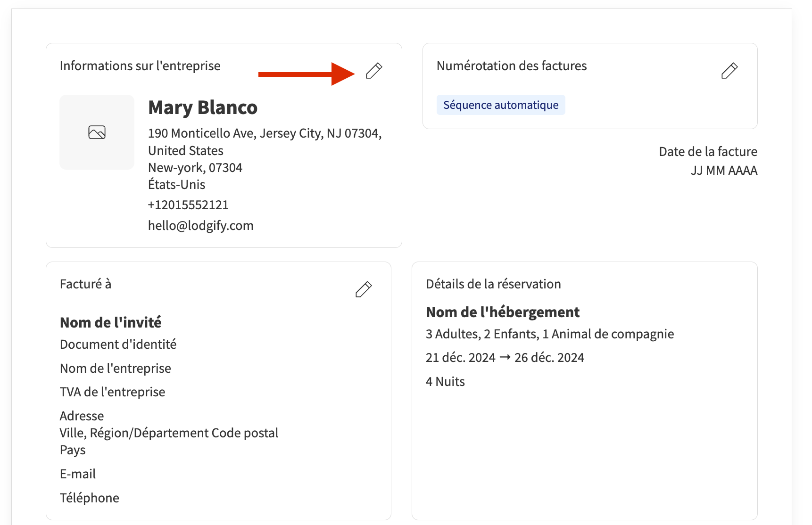Select the Nom de l'hébergement heading
The width and height of the screenshot is (812, 525).
(x=503, y=312)
